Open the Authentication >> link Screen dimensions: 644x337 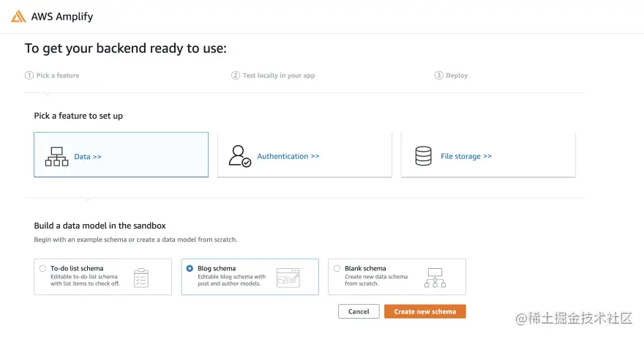288,156
